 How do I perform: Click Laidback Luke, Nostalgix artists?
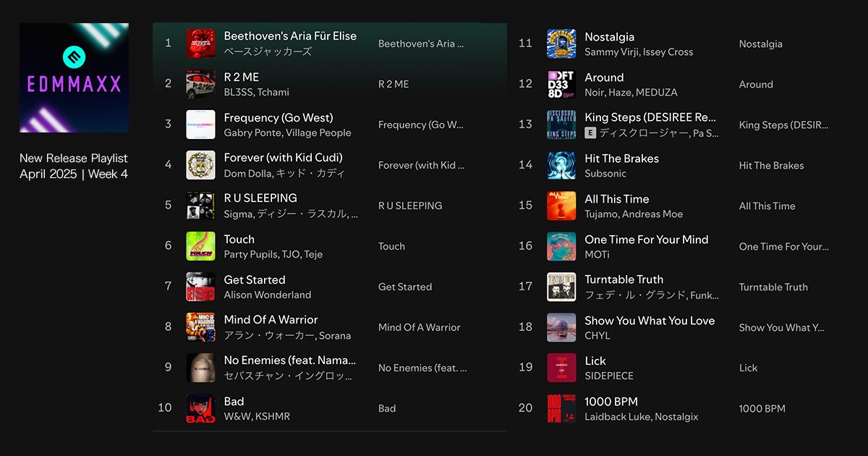click(642, 417)
